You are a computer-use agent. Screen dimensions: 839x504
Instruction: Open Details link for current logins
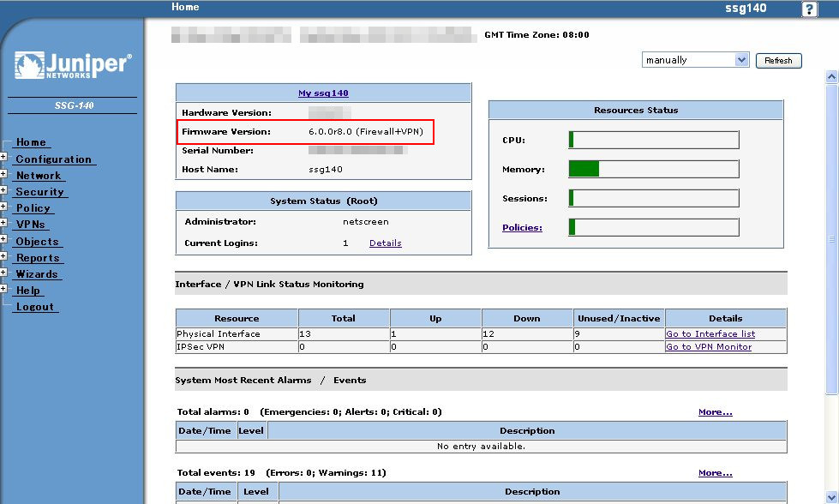pos(386,243)
